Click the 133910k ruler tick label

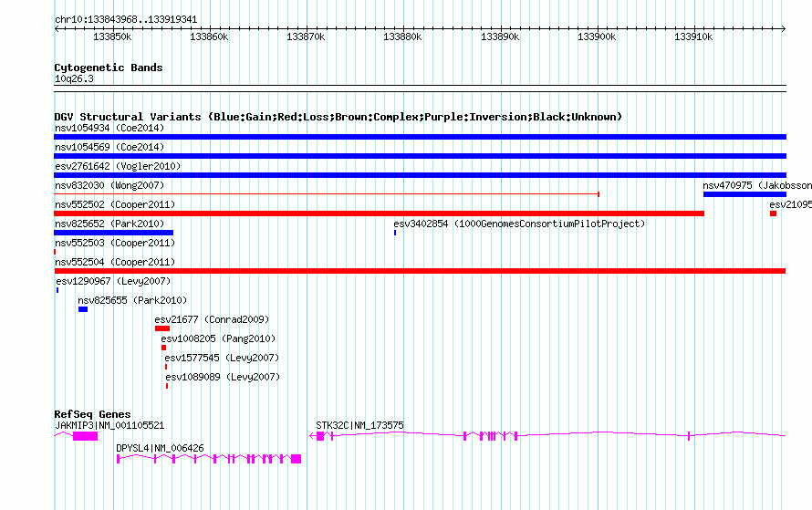click(693, 36)
